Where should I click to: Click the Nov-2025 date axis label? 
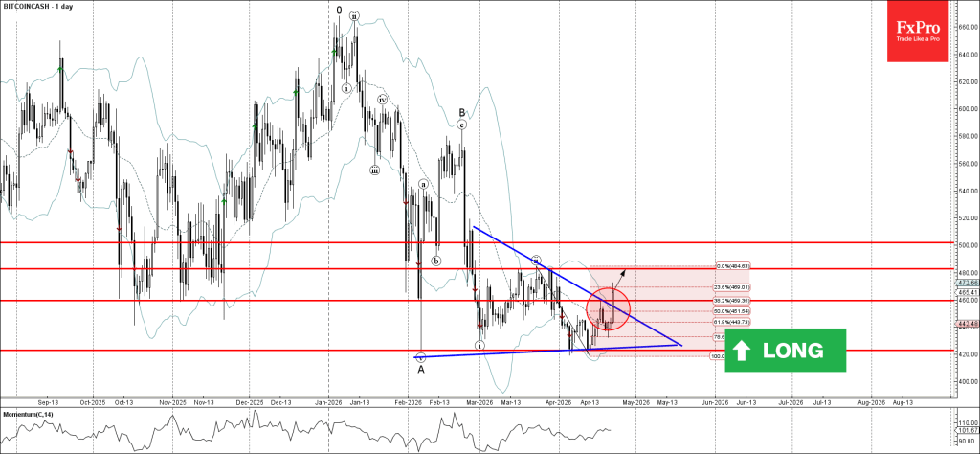tap(172, 402)
